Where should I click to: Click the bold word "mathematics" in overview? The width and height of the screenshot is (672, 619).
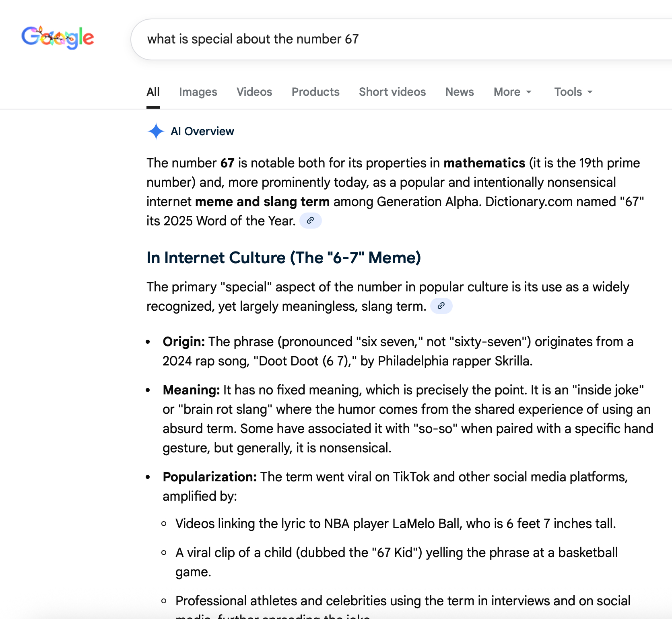[484, 163]
